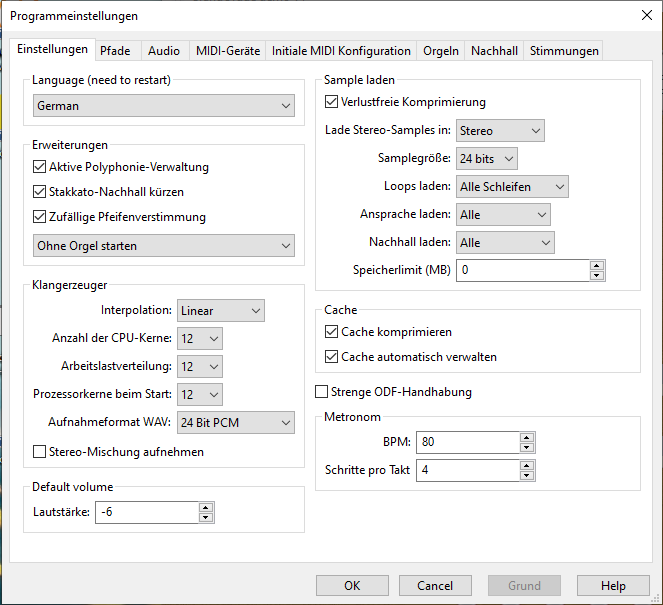Screen dimensions: 663x605
Task: Switch to the MIDI-Geräte tab
Action: click(x=227, y=51)
